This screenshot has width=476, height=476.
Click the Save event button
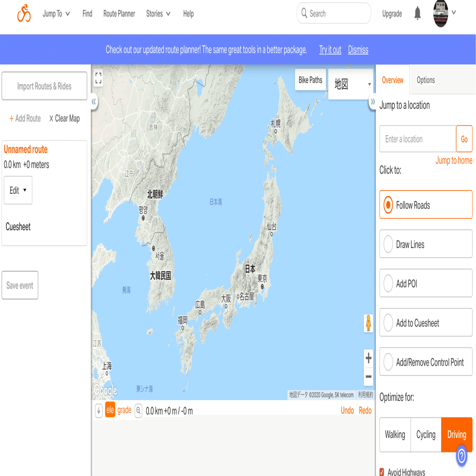point(20,285)
